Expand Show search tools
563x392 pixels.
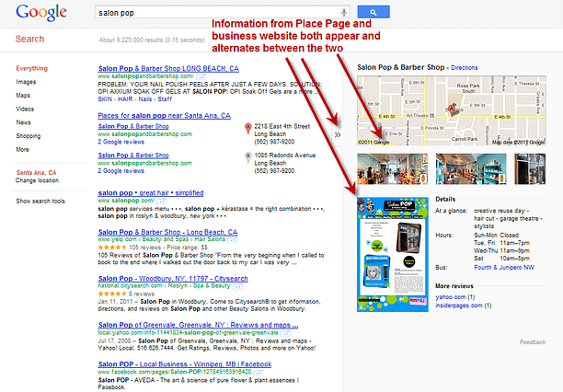(40, 202)
